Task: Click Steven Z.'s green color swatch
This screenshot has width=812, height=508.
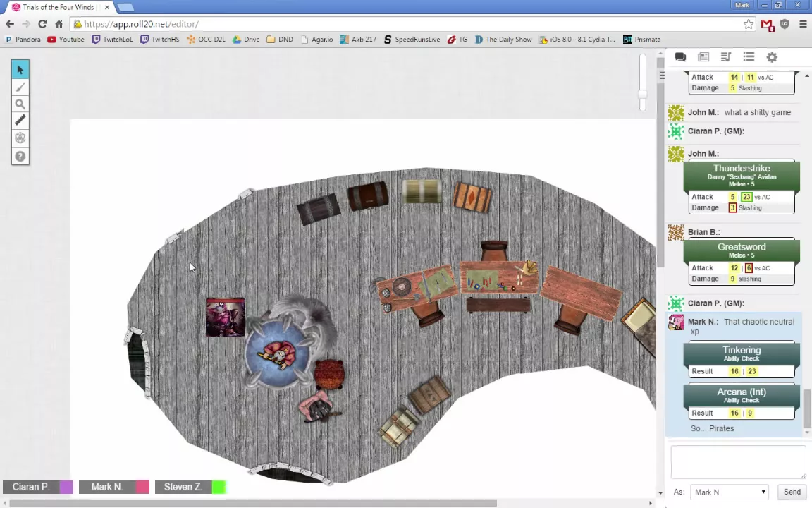Action: pyautogui.click(x=219, y=487)
